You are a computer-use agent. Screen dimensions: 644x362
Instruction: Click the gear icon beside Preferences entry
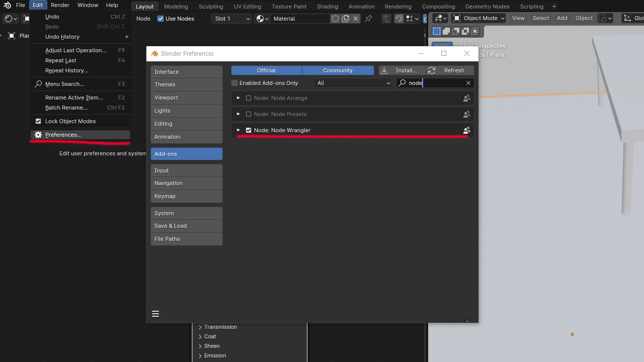(38, 135)
